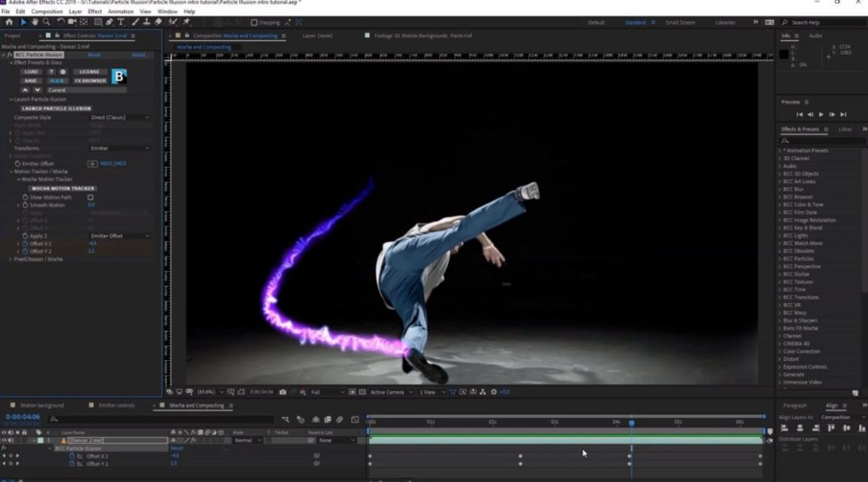This screenshot has height=482, width=868.
Task: Take a snapshot with the camera icon
Action: 283,392
